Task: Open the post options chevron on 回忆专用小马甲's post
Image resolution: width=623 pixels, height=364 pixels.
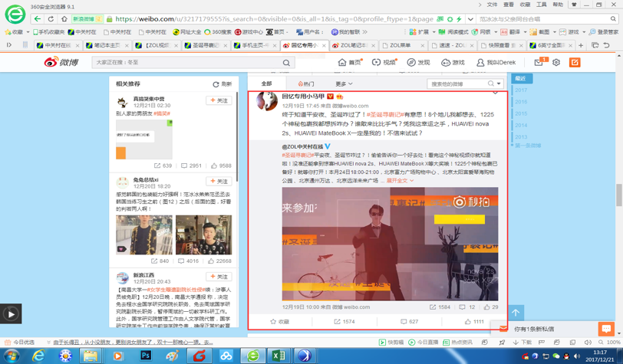Action: click(x=495, y=93)
